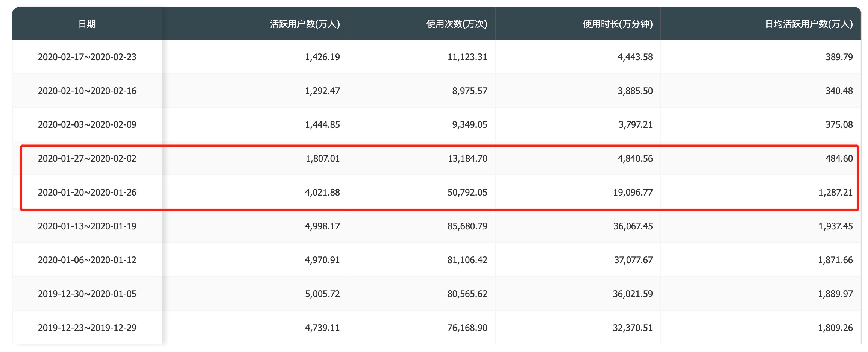Click the 活跃用户数(万人) column header
This screenshot has height=352, width=868.
tap(305, 24)
